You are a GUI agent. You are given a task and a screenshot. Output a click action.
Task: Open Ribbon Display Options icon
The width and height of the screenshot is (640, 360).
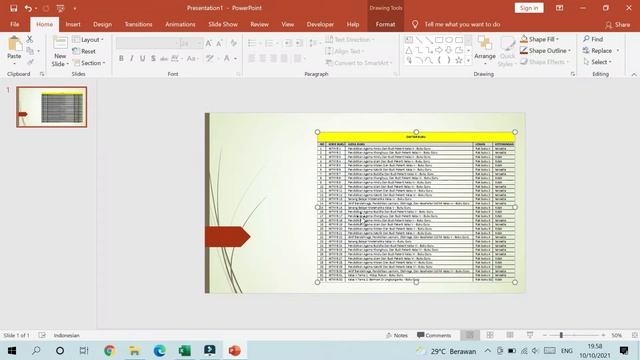[559, 8]
